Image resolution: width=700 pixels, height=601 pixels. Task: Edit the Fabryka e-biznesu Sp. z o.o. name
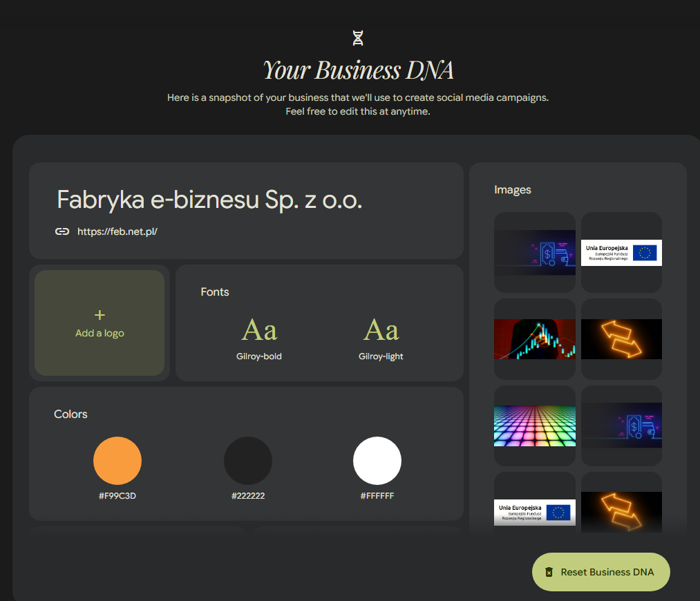(x=209, y=200)
